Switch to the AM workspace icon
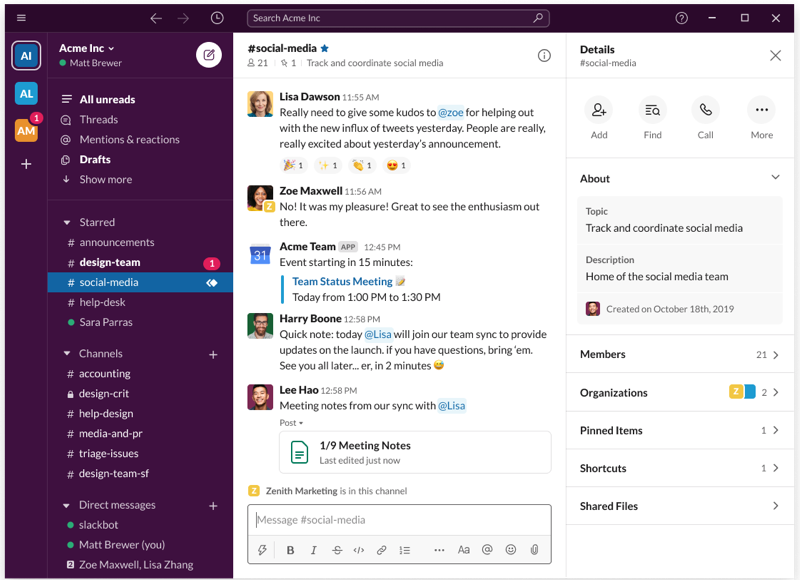The width and height of the screenshot is (800, 580). 26,131
